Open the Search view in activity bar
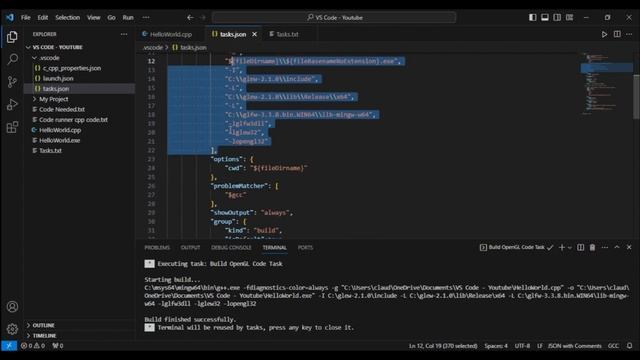Viewport: 640px width, 360px height. 12,59
